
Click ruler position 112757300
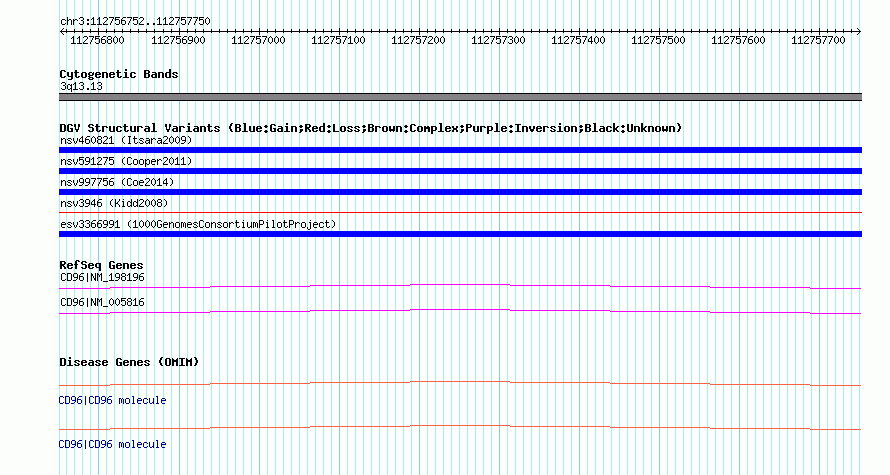tap(498, 40)
